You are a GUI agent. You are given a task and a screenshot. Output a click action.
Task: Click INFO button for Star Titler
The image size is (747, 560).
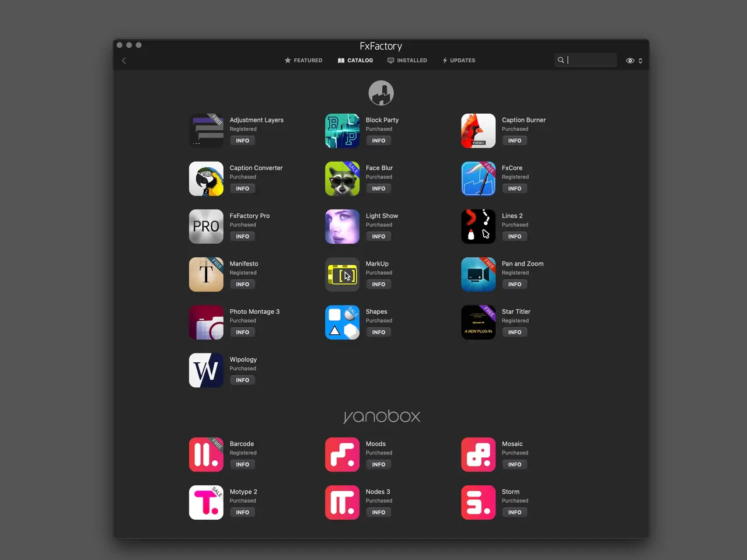515,332
